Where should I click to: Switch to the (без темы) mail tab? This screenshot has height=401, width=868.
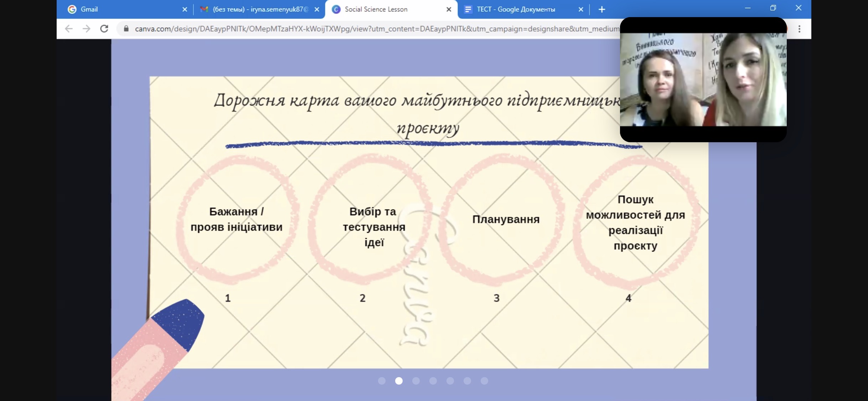point(260,9)
